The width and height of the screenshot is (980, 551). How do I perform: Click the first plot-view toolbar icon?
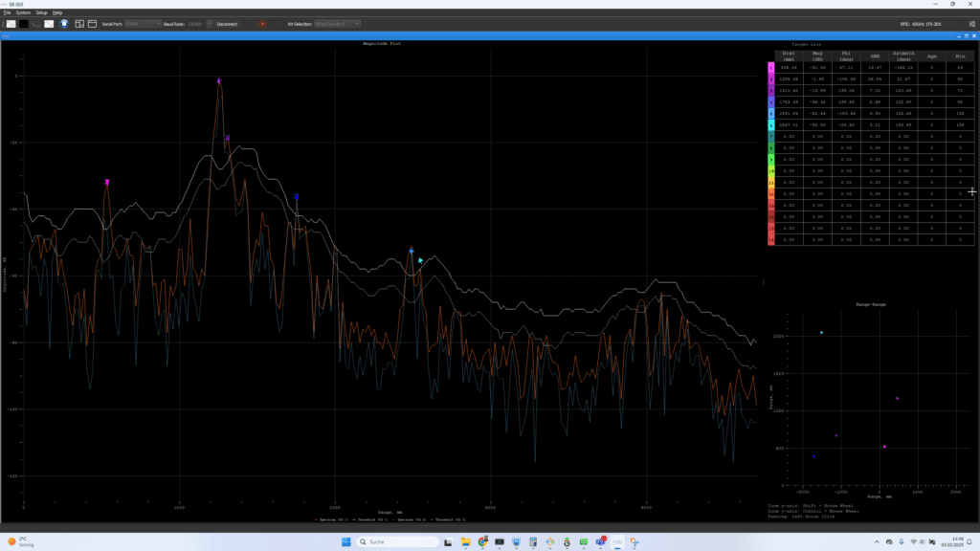pyautogui.click(x=11, y=23)
